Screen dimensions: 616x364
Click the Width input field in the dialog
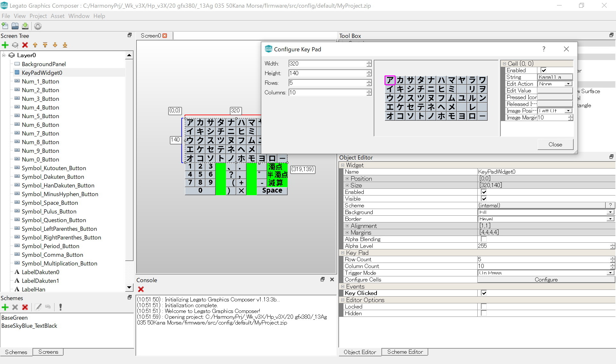click(327, 64)
